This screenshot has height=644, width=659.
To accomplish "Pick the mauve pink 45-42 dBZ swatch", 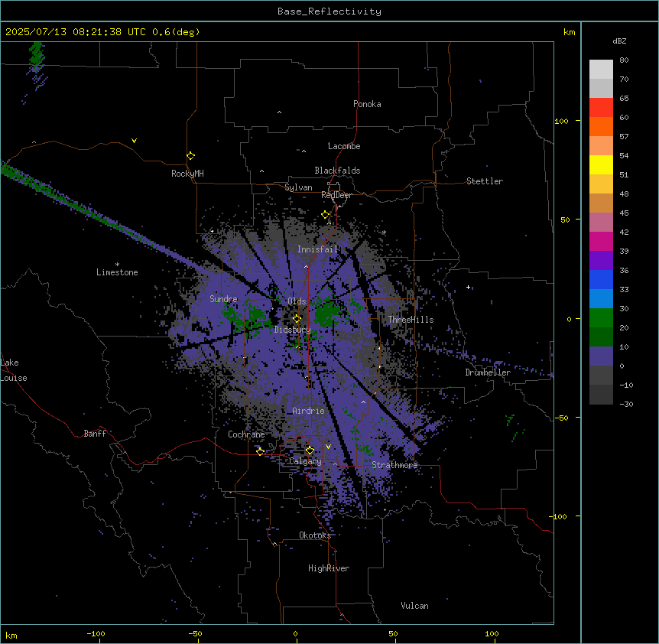I will pyautogui.click(x=601, y=223).
